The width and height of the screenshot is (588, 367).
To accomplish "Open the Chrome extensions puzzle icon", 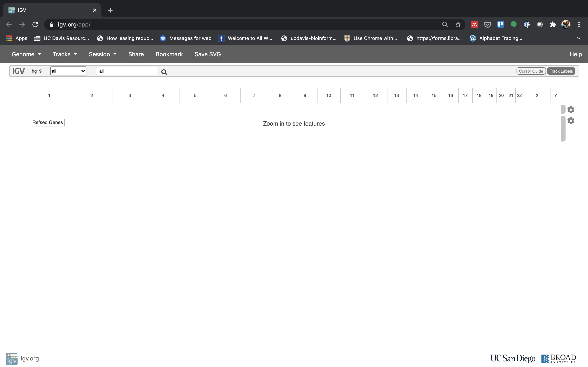I will click(x=553, y=24).
